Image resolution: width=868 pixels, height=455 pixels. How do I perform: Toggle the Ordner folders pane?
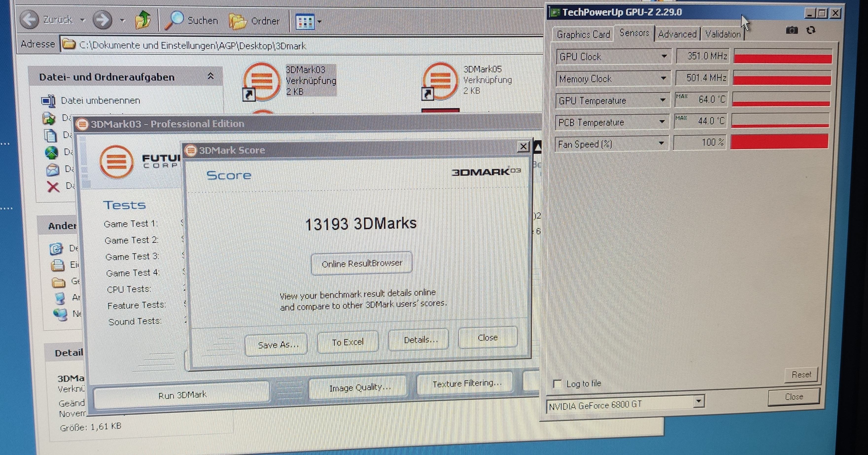click(x=254, y=21)
